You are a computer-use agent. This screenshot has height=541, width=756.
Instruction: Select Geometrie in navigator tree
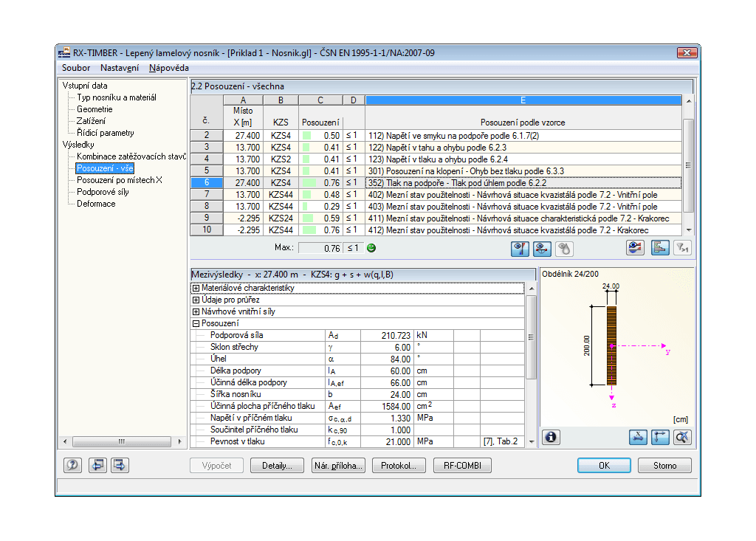pyautogui.click(x=94, y=109)
